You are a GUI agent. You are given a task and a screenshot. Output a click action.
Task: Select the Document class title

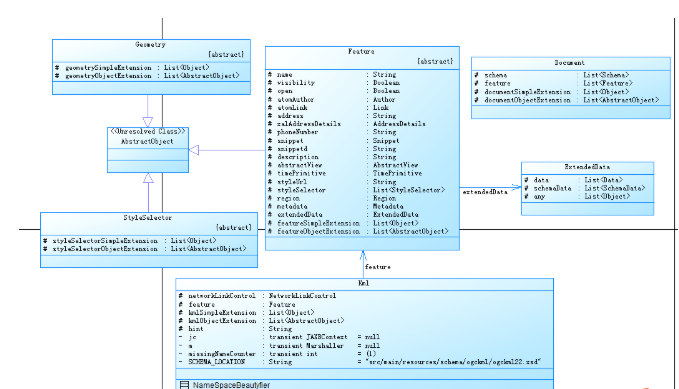pos(570,62)
